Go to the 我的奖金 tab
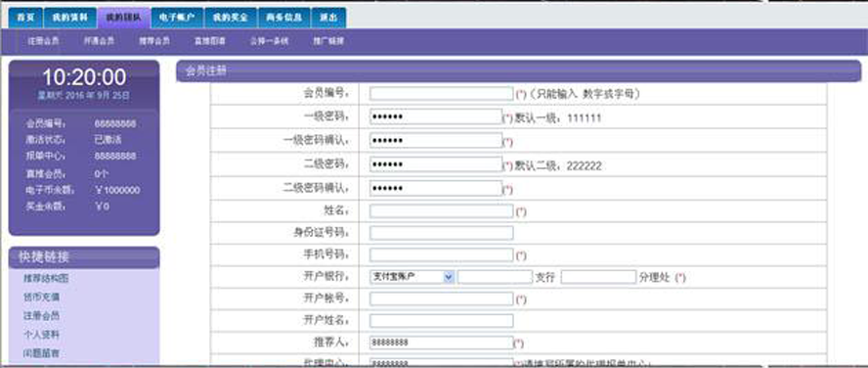The width and height of the screenshot is (868, 368). 231,18
